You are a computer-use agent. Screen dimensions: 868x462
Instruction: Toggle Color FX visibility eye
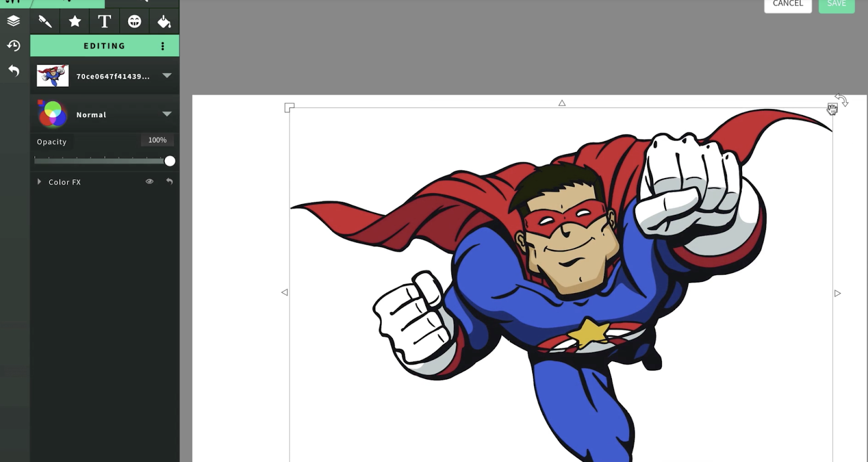pos(150,181)
